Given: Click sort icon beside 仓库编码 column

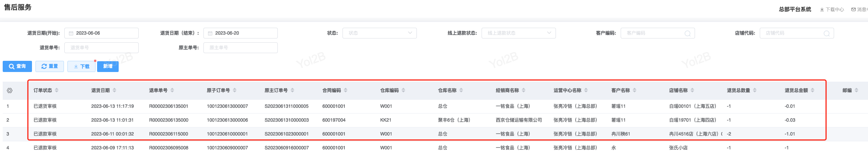Looking at the screenshot, I should pyautogui.click(x=403, y=90).
